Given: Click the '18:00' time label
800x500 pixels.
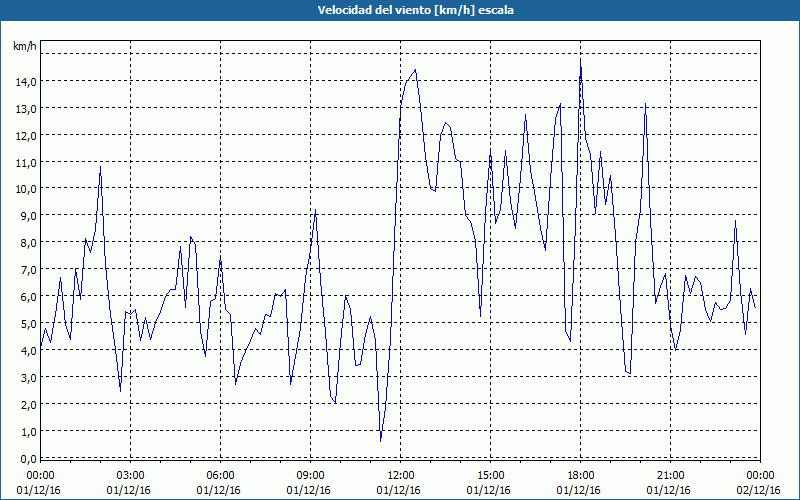Looking at the screenshot, I should [580, 476].
